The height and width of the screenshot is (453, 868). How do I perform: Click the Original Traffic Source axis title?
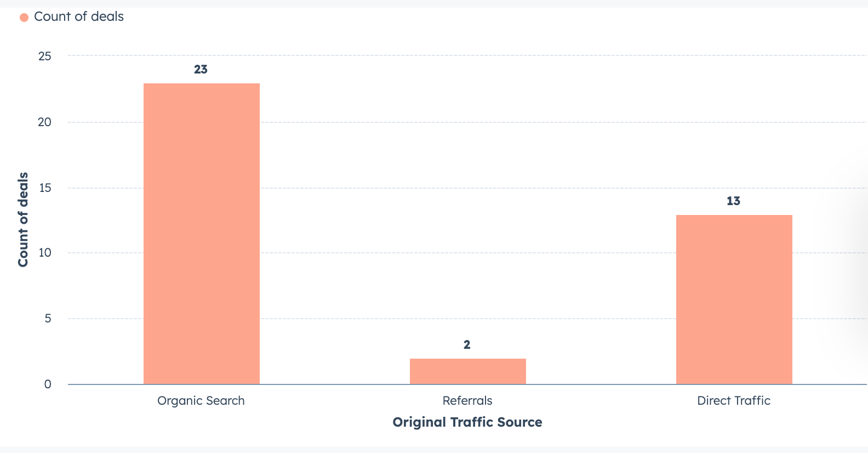click(x=467, y=422)
